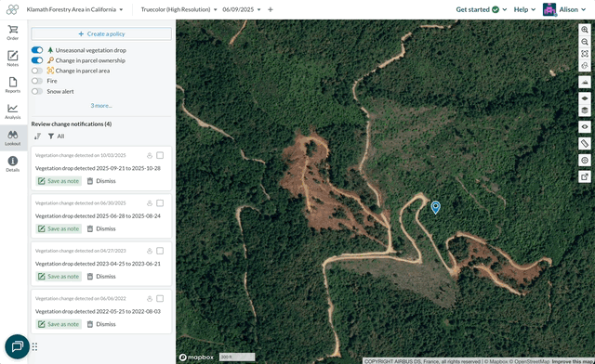Expand the Get started menu
595x364 pixels.
point(482,9)
